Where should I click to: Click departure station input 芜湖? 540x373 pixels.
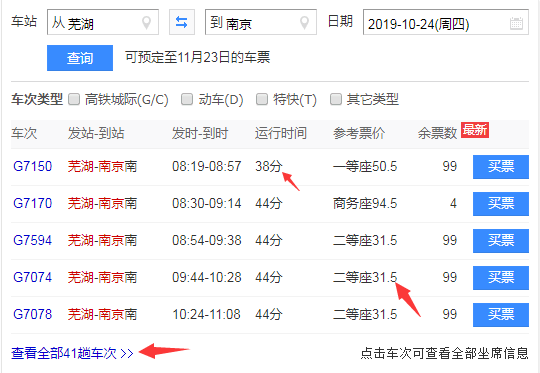(x=103, y=22)
